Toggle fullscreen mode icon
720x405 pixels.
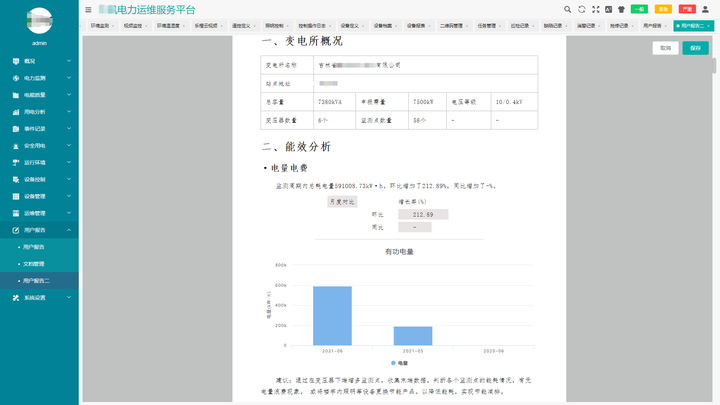[x=596, y=9]
